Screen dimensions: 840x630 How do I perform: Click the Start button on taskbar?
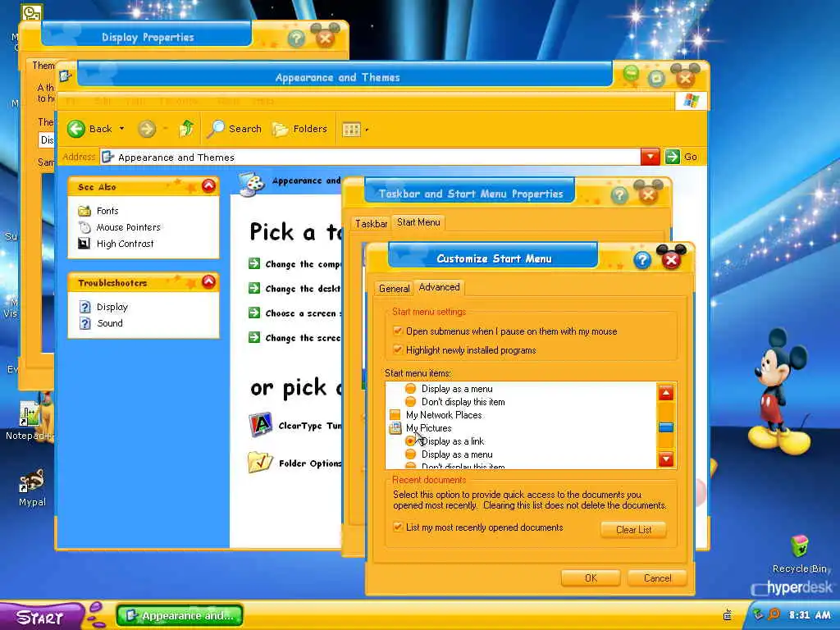pyautogui.click(x=42, y=616)
